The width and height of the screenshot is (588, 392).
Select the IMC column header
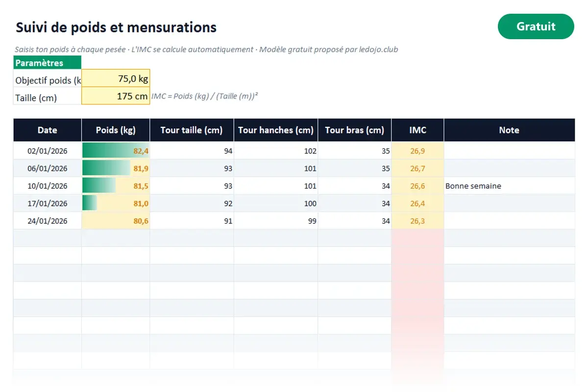tap(418, 130)
